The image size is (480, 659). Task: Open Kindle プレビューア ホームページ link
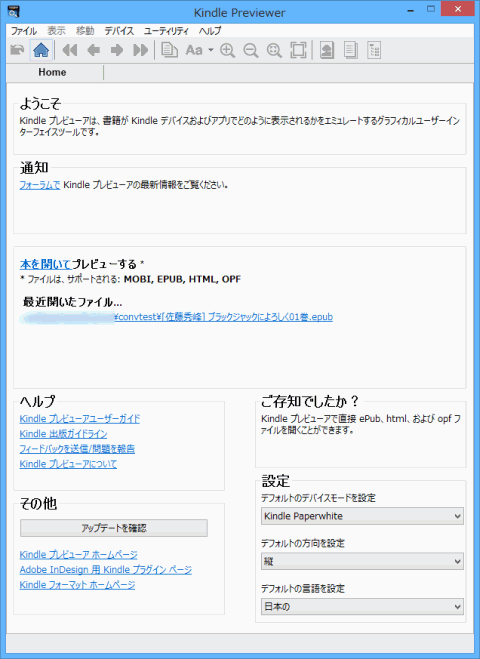(79, 555)
